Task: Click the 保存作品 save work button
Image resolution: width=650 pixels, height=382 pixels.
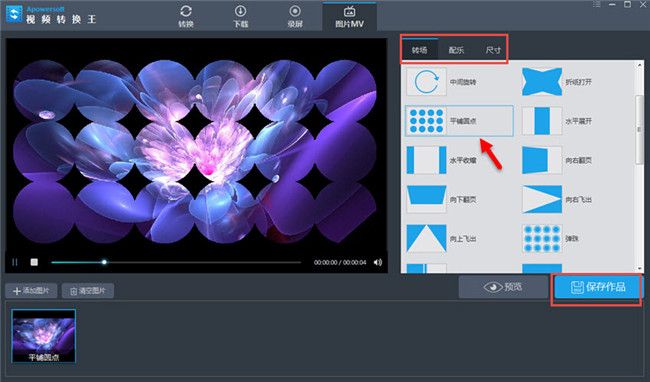Action: pos(597,287)
